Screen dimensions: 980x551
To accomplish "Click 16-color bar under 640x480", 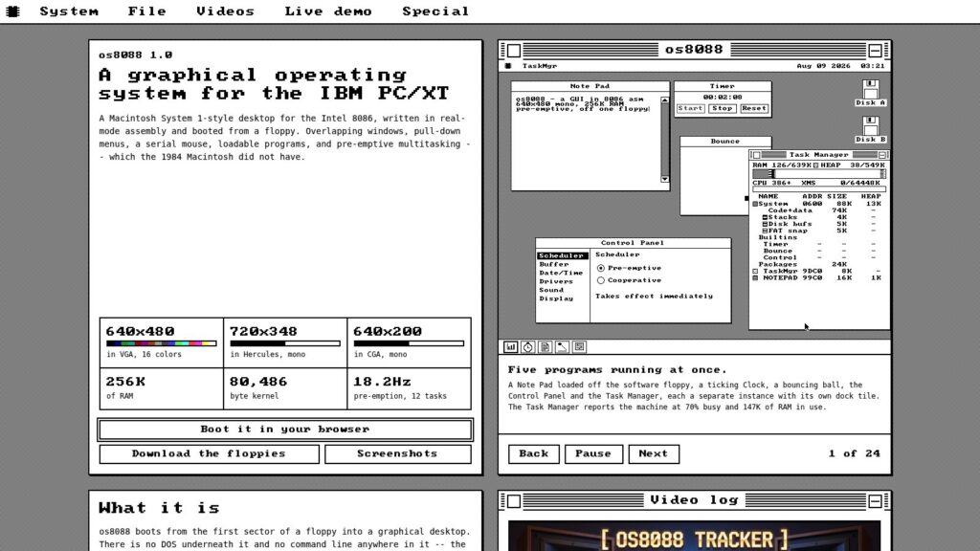I will (x=161, y=343).
